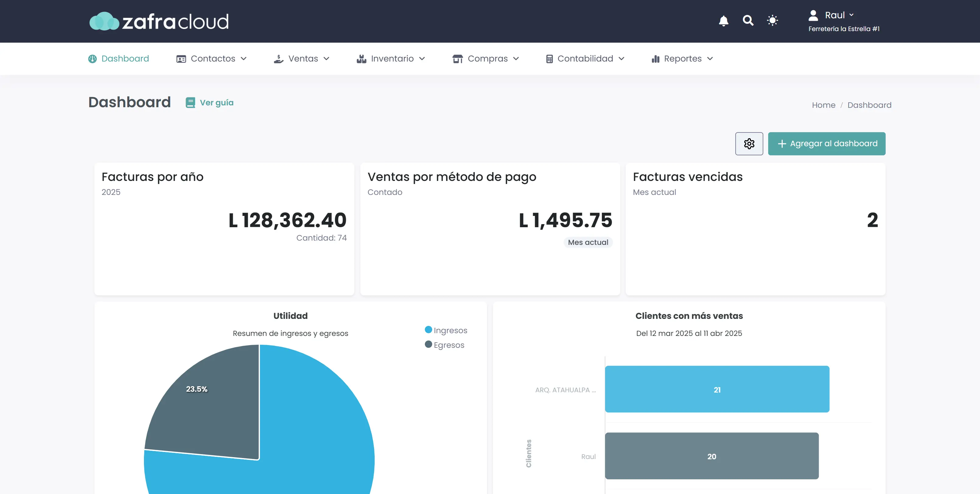Click the Compras store icon
The width and height of the screenshot is (980, 494).
[x=458, y=58]
